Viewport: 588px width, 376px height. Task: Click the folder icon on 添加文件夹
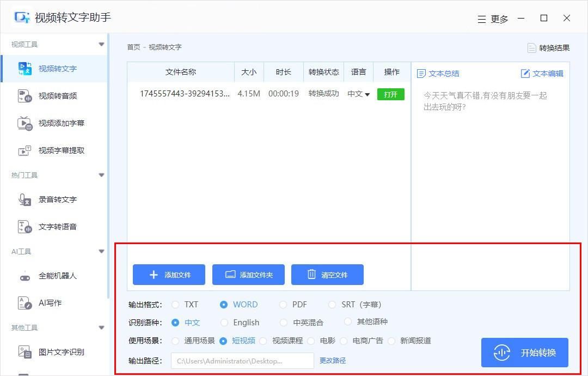[x=230, y=274]
